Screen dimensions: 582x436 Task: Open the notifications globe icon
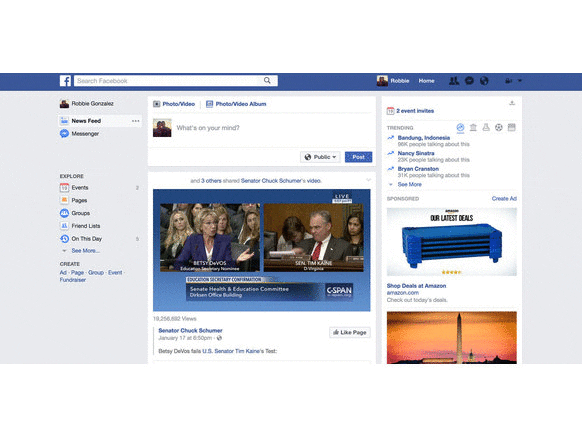click(484, 81)
